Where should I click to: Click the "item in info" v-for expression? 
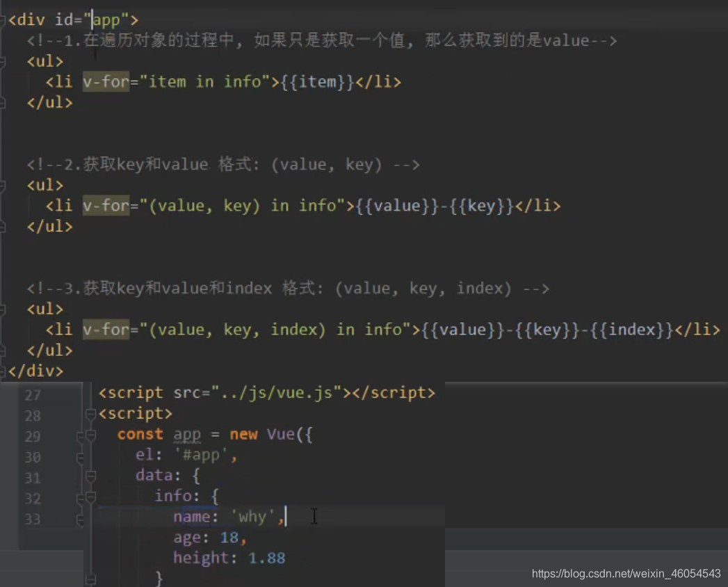(x=205, y=82)
